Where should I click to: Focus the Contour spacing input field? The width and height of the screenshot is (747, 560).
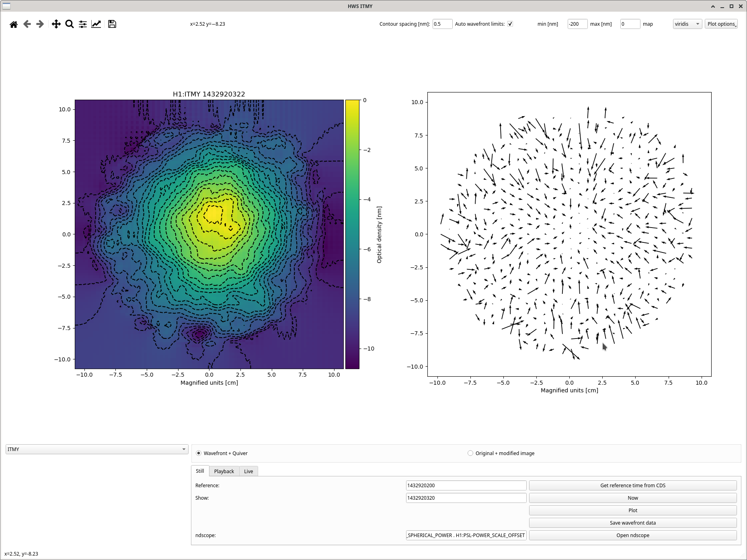click(x=442, y=24)
